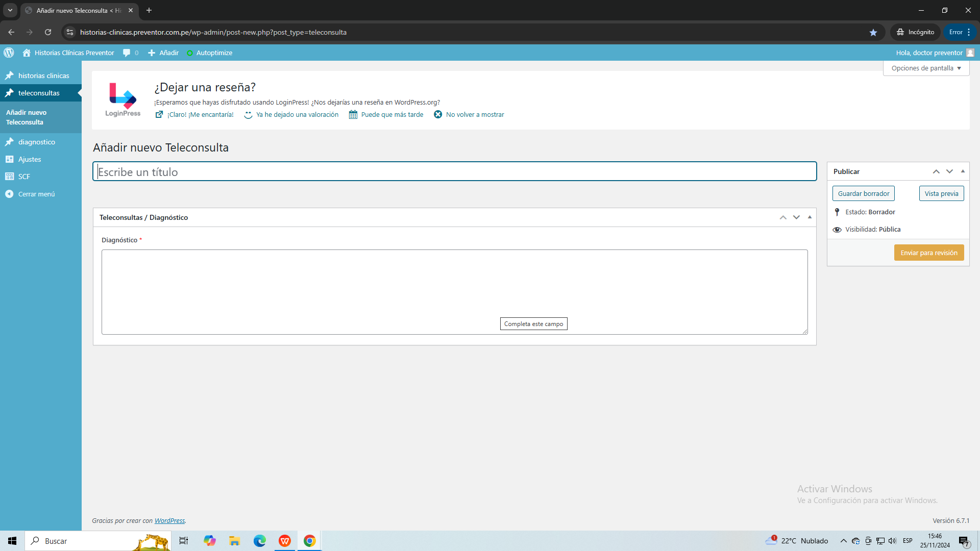Open Ajustes in the sidebar
980x551 pixels.
point(41,159)
